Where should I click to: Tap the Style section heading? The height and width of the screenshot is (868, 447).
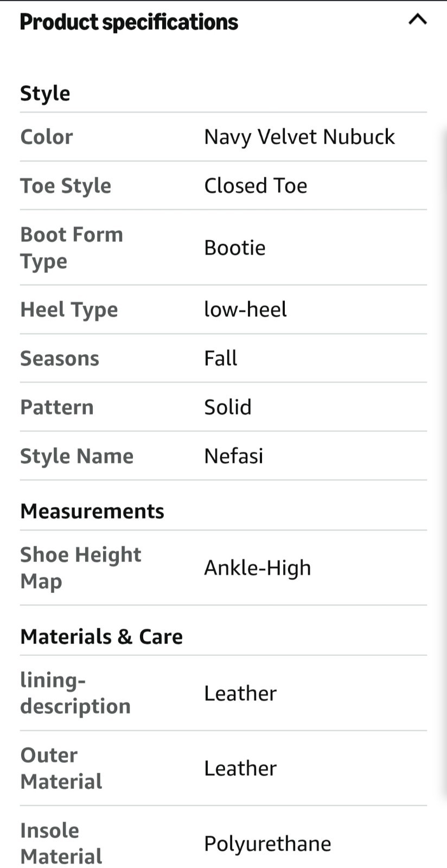click(45, 93)
